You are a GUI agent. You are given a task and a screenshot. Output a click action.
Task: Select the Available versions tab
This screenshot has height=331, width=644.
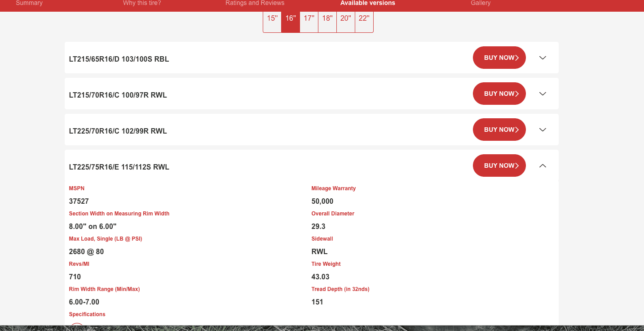(368, 3)
